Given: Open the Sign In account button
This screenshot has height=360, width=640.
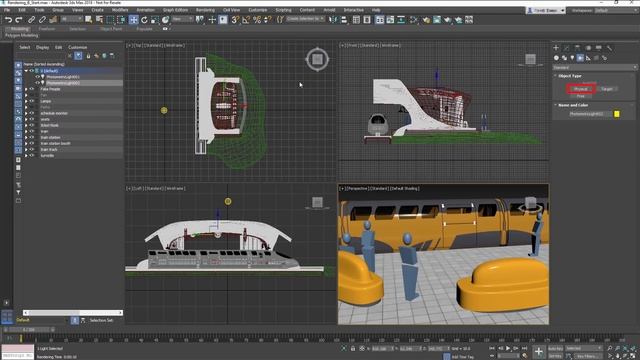Looking at the screenshot, I should tap(545, 10).
